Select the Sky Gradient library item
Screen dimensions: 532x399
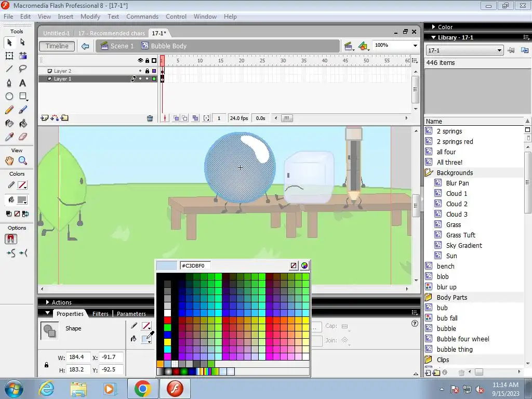coord(464,246)
